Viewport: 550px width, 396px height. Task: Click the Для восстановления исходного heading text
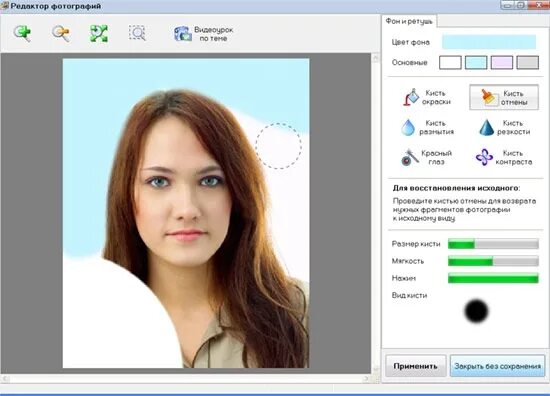456,188
